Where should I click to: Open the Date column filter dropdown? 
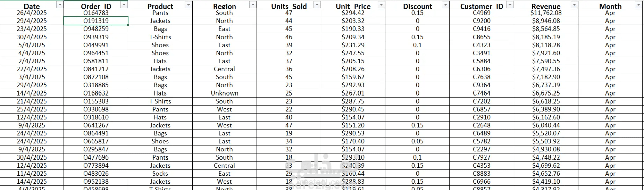pyautogui.click(x=60, y=5)
